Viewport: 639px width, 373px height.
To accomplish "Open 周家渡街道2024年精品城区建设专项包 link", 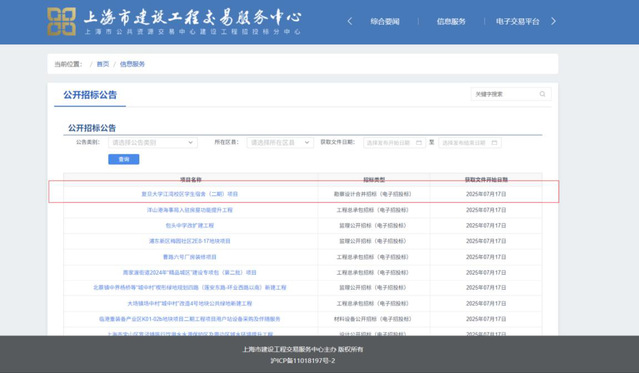I will coord(189,272).
